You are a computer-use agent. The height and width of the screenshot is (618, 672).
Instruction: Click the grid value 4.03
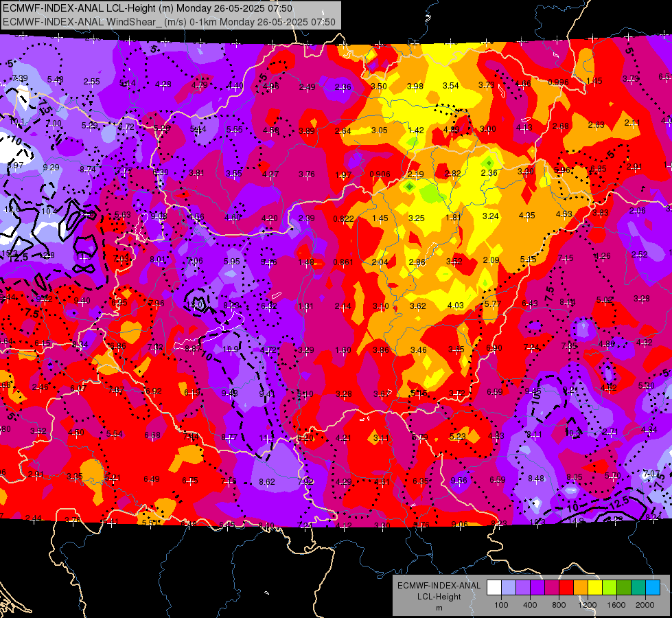pyautogui.click(x=455, y=306)
